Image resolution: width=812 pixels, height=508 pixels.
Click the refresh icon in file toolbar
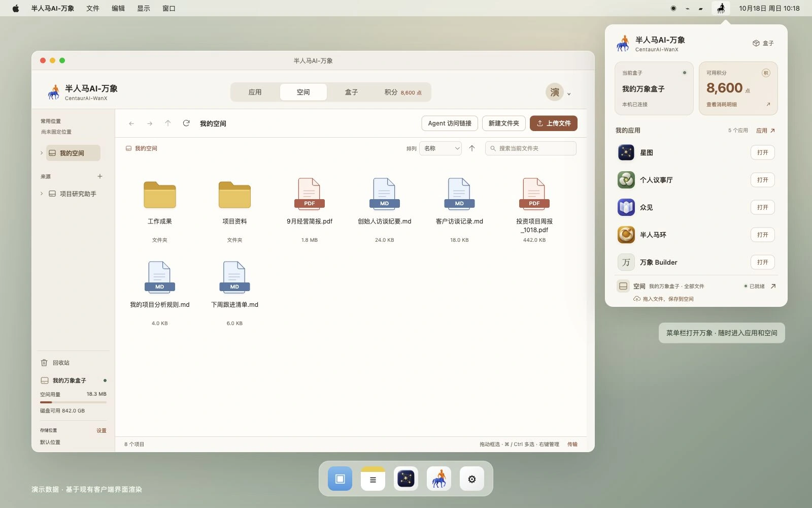tap(186, 123)
